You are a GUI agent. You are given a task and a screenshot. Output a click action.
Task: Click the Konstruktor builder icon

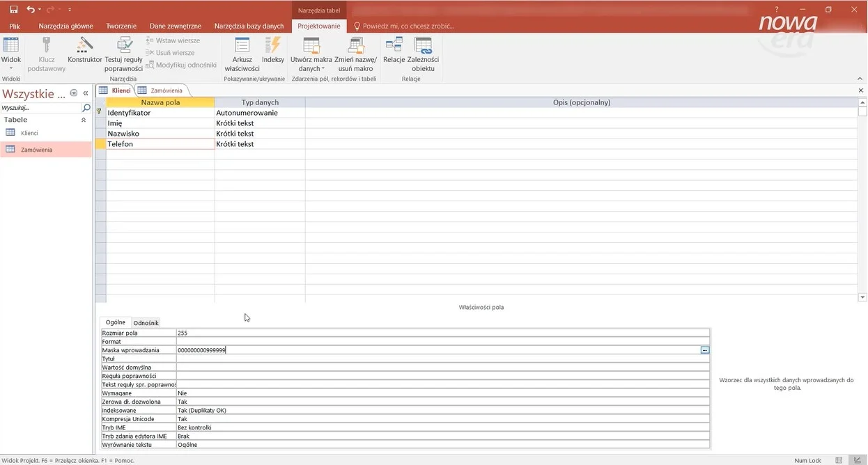coord(84,49)
